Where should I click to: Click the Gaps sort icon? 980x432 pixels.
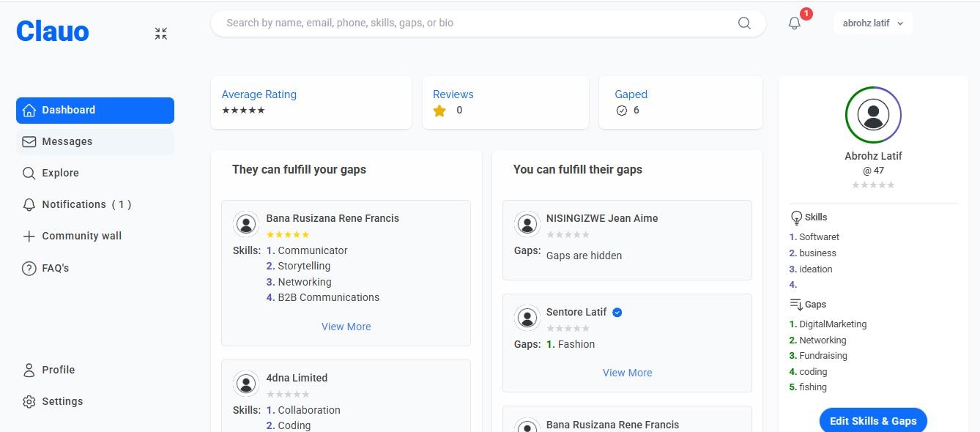coord(796,305)
